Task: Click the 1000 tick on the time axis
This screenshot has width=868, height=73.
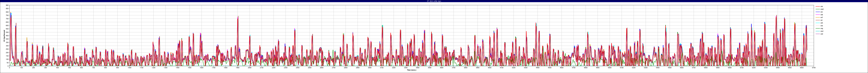Action: (x=129, y=68)
